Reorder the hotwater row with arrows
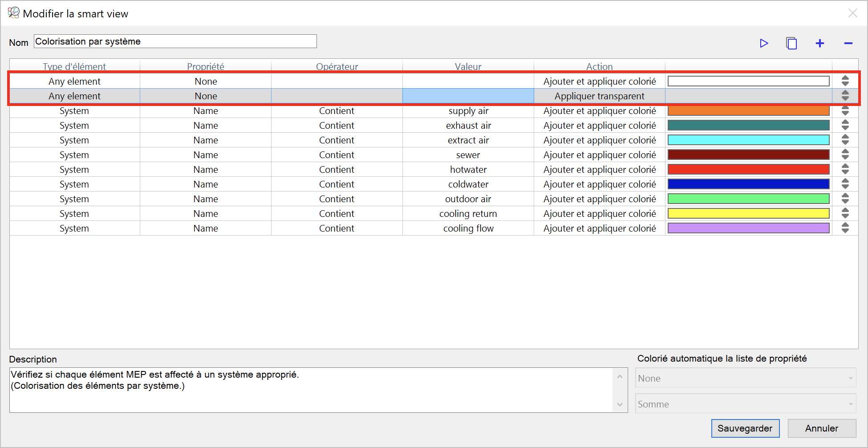The height and width of the screenshot is (448, 868). [x=845, y=169]
